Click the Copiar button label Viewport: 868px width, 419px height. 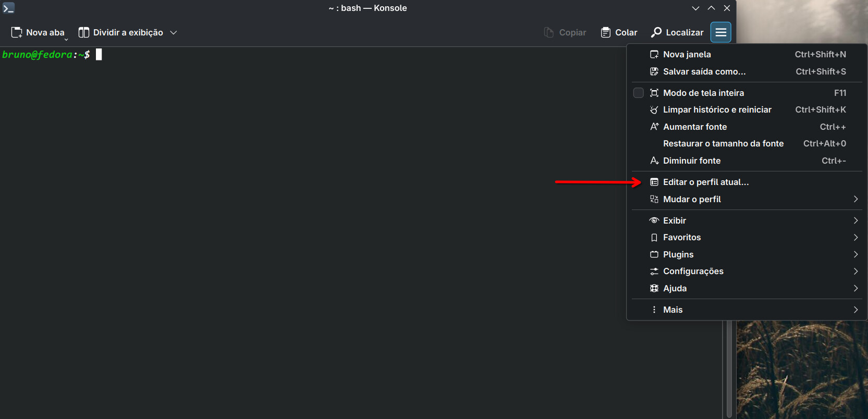coord(572,32)
